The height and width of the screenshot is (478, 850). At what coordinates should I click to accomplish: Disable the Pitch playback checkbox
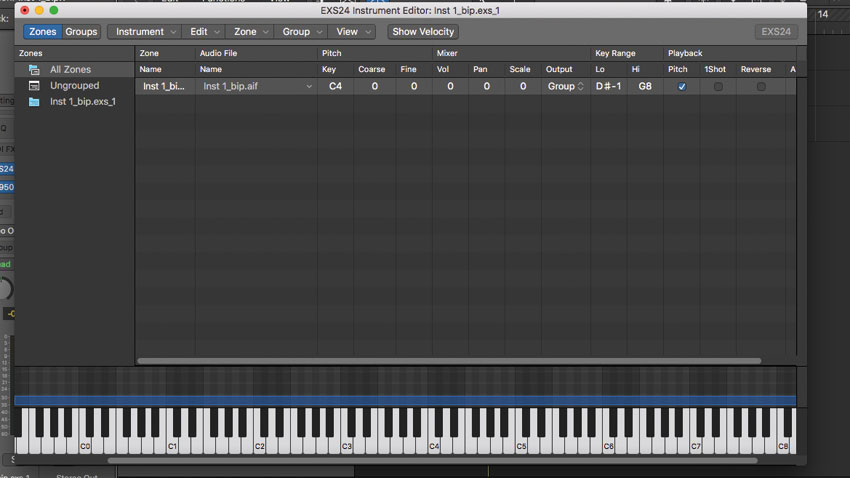tap(681, 86)
